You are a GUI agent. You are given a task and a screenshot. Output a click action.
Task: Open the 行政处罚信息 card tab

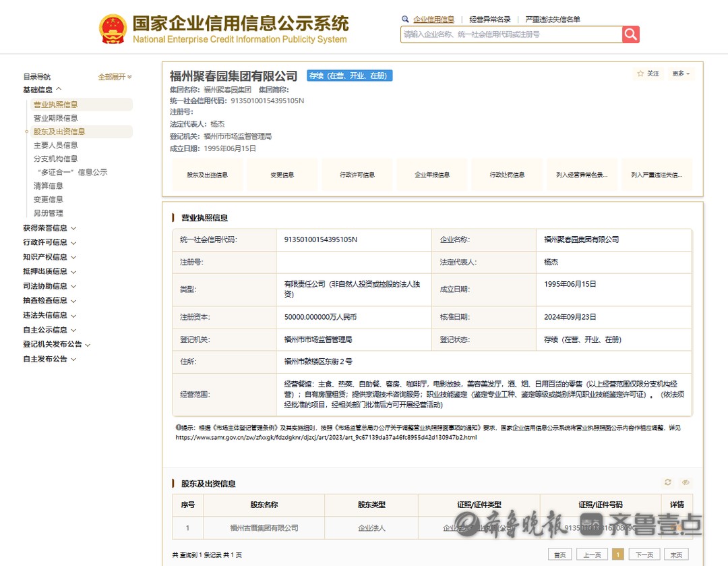[507, 175]
